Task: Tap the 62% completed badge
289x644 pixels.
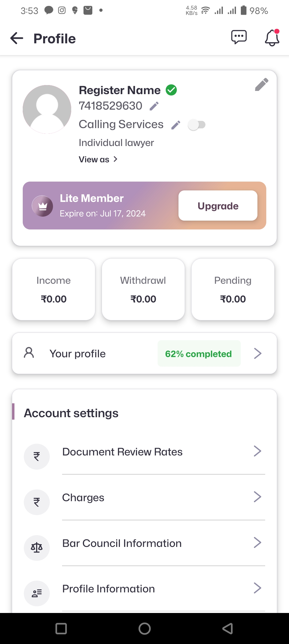Action: [199, 354]
